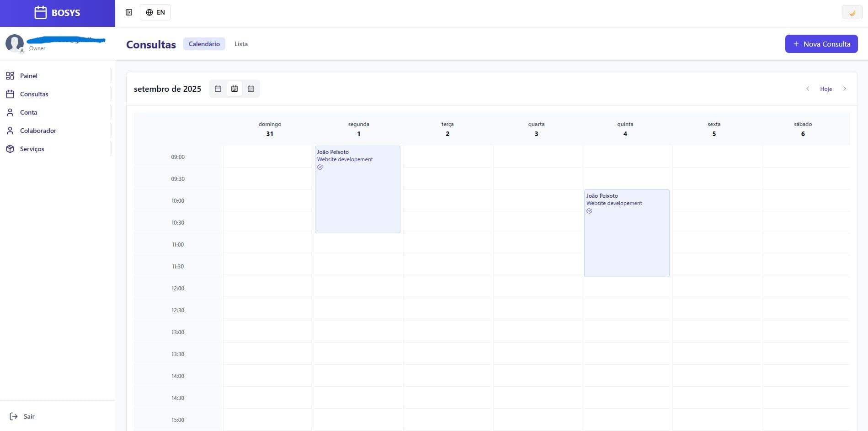Select the month view grid calendar icon

point(251,89)
